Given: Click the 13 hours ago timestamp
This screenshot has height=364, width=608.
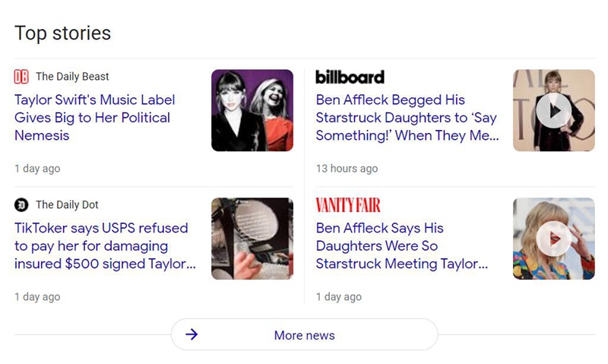Looking at the screenshot, I should pos(347,169).
